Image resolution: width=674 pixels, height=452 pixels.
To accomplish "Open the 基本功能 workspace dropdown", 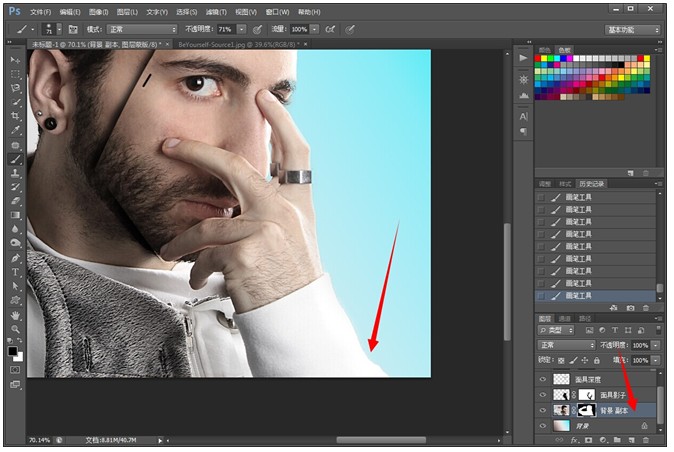I will click(x=632, y=30).
